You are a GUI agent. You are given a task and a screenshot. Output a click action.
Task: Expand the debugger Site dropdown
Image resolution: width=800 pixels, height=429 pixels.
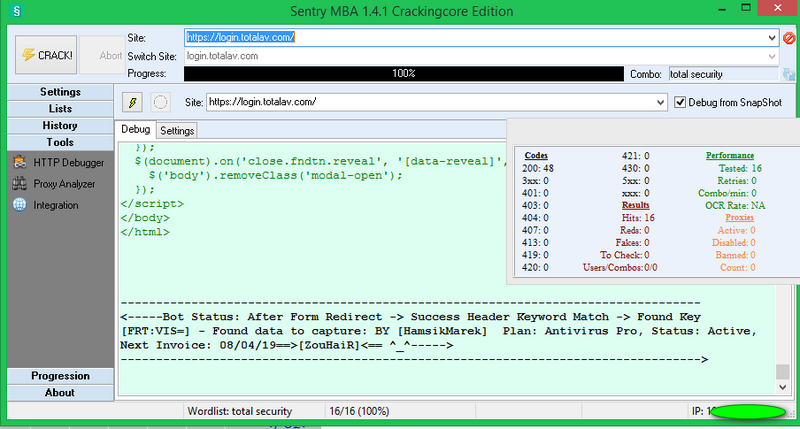[660, 103]
